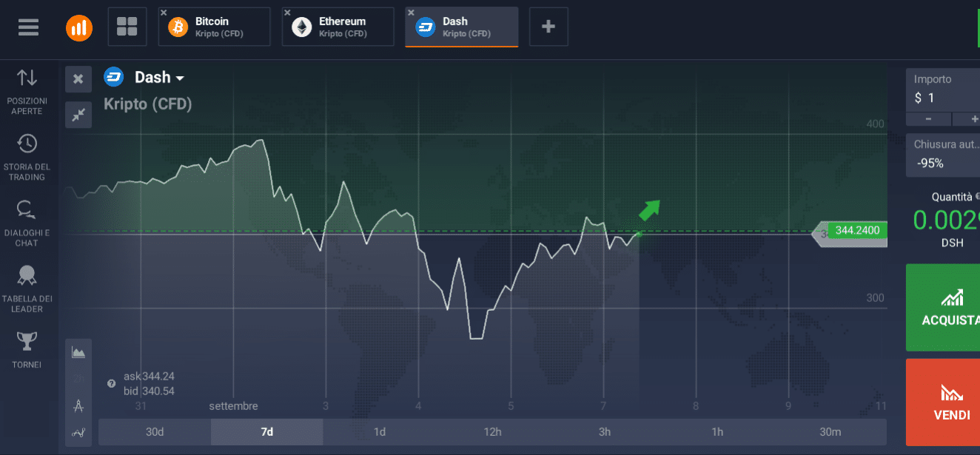The height and width of the screenshot is (455, 980).
Task: Switch to the Ethereum Kripto (CFD) tab
Action: [x=338, y=27]
